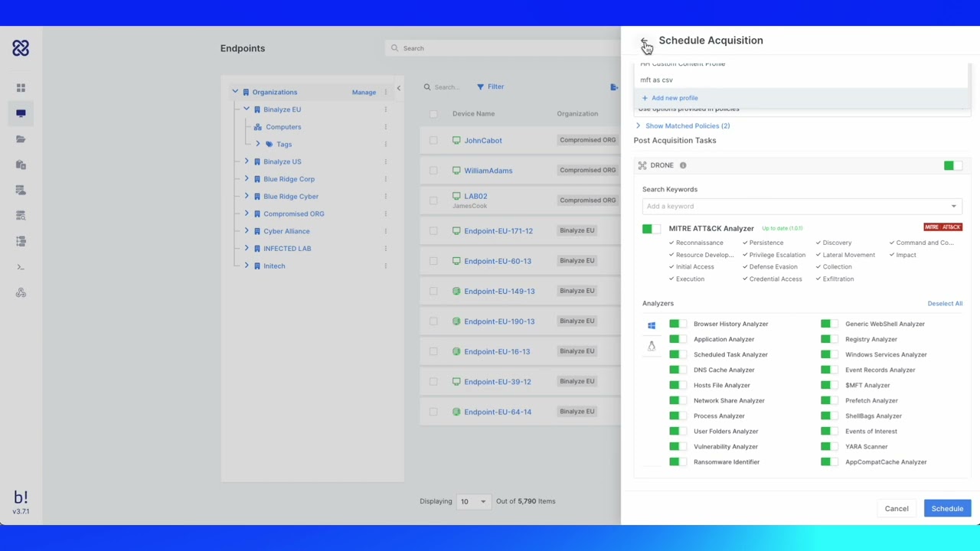Image resolution: width=980 pixels, height=551 pixels.
Task: Open the timeline tree icon in sidebar
Action: (21, 241)
